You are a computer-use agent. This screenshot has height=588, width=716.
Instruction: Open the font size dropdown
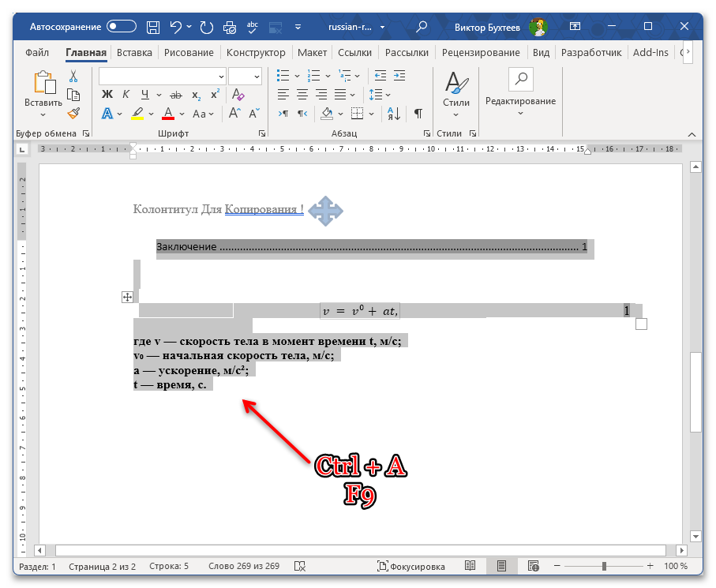coord(257,77)
